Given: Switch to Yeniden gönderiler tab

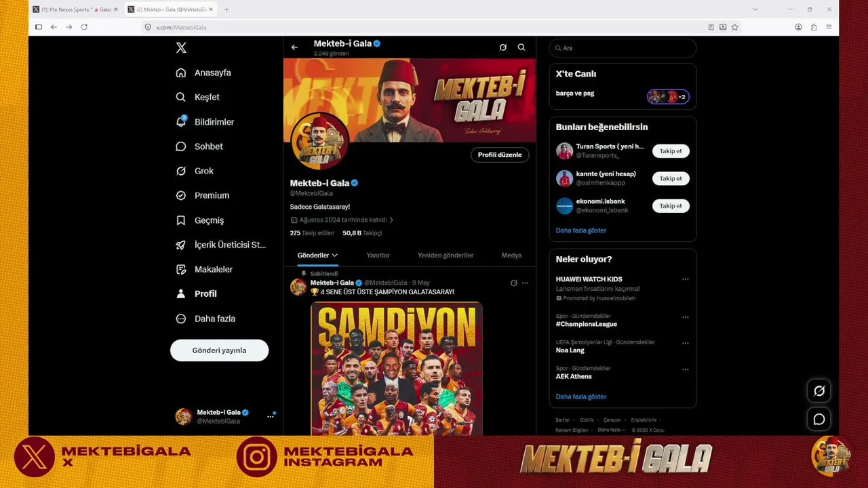Looking at the screenshot, I should 446,256.
